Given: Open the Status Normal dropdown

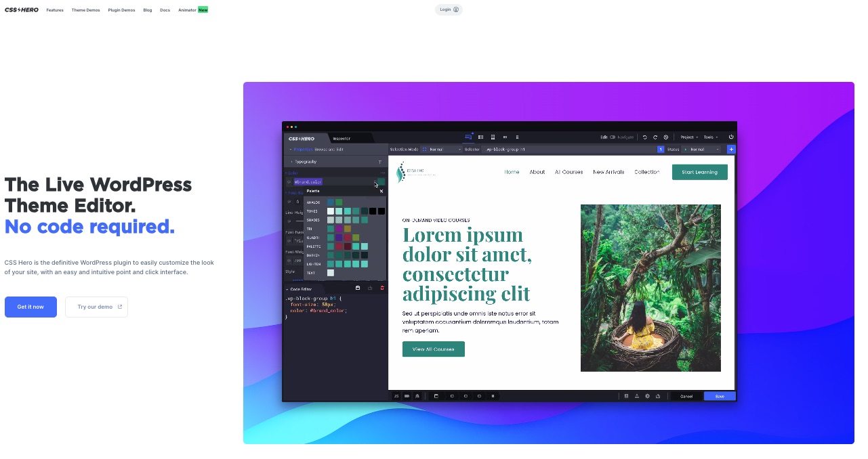Looking at the screenshot, I should (703, 149).
